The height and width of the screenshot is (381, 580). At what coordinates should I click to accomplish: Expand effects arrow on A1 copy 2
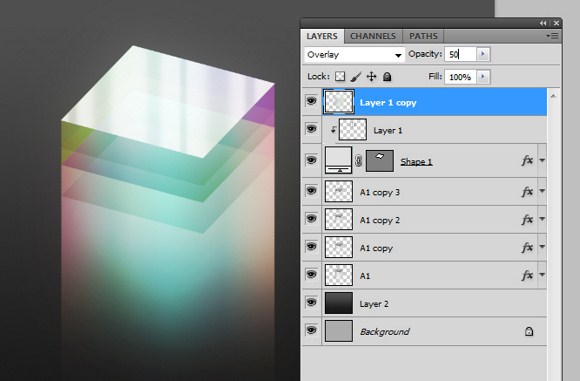pyautogui.click(x=542, y=219)
